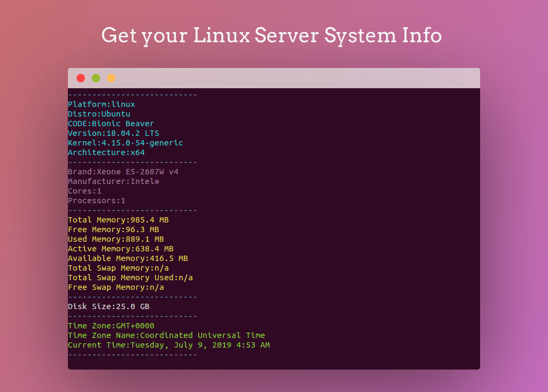Screen dimensions: 548x392
Task: Click the Cores:1 text line
Action: pyautogui.click(x=86, y=191)
